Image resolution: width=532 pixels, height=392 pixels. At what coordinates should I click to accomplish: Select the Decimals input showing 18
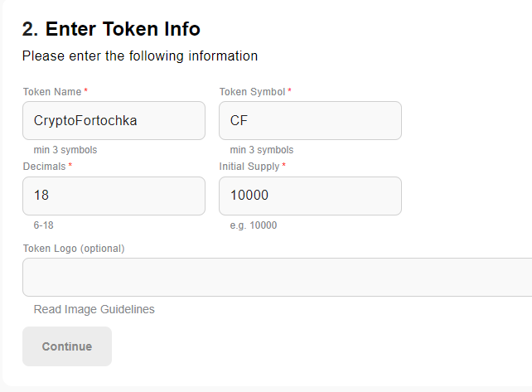coord(114,196)
